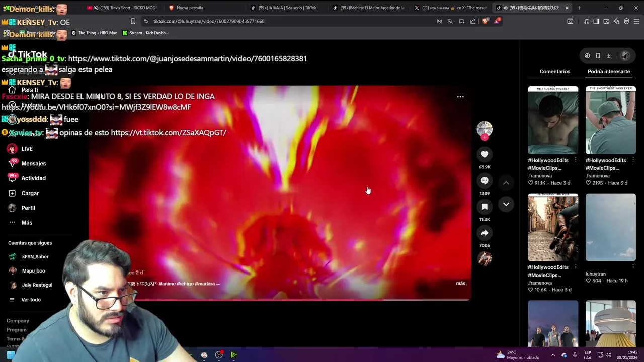Viewport: 644px width, 362px height.
Task: Open the browser hamburger main menu
Action: point(636,21)
